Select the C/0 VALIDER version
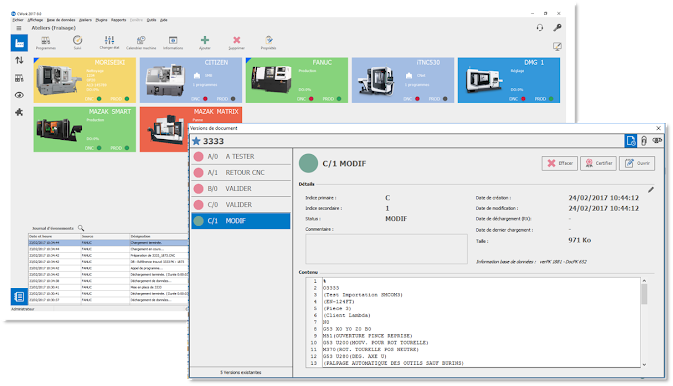 click(x=241, y=205)
